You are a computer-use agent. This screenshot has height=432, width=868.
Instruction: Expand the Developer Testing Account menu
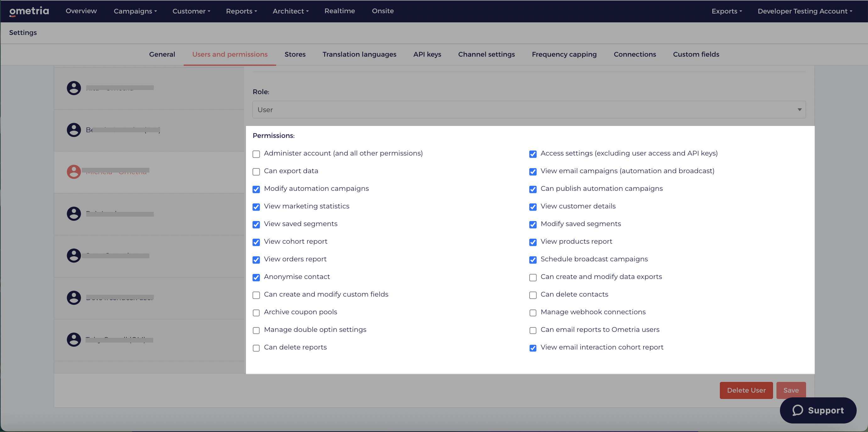(804, 11)
